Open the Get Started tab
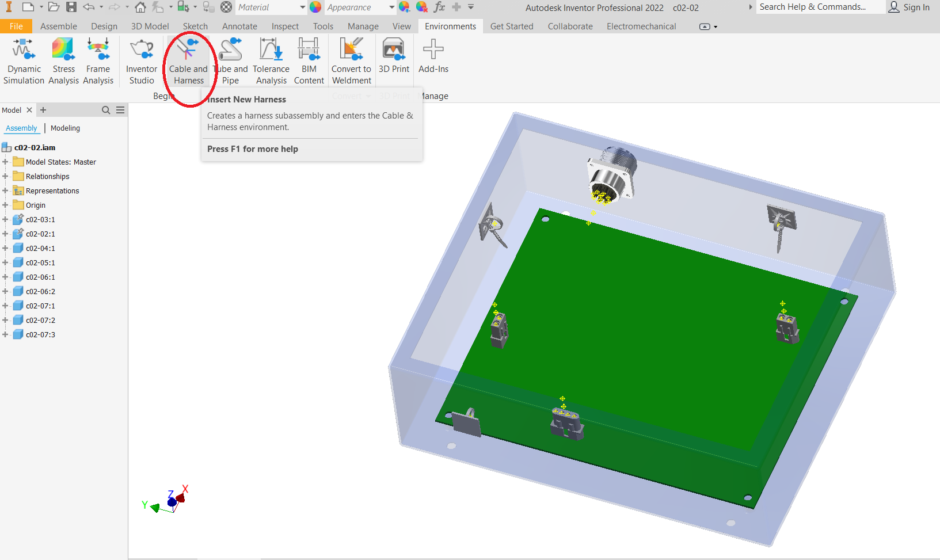The image size is (940, 560). [x=512, y=26]
